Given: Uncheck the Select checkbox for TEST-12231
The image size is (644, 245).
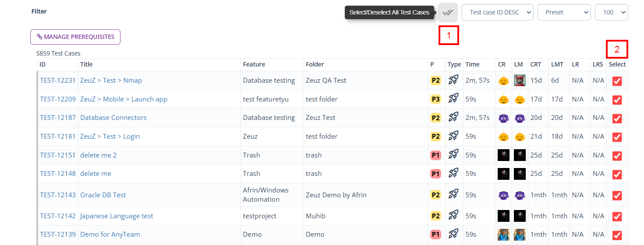Looking at the screenshot, I should point(617,81).
